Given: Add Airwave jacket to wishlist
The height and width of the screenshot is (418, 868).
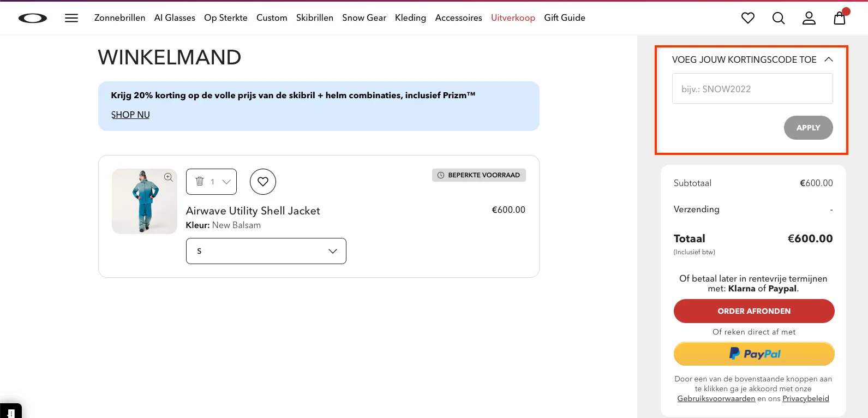Looking at the screenshot, I should click(x=263, y=182).
